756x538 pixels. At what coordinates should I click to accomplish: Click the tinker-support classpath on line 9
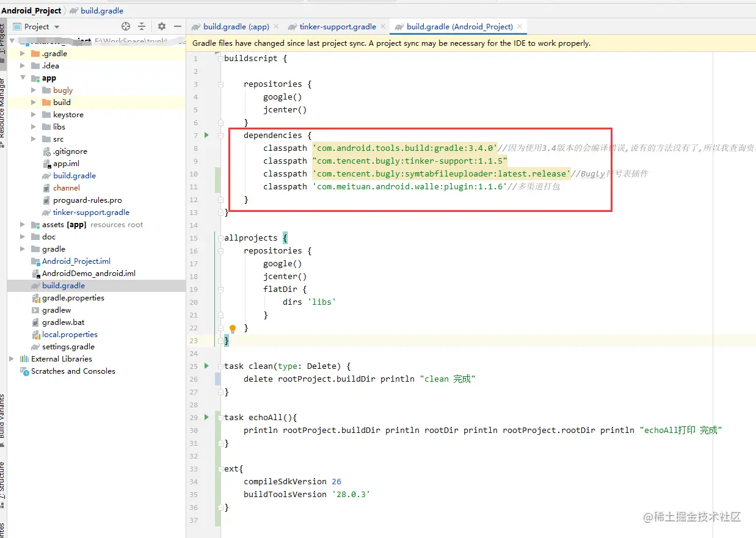[x=410, y=161]
